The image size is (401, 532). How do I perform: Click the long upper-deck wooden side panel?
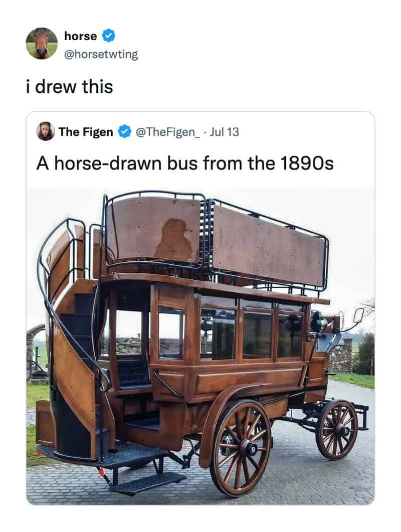269,246
